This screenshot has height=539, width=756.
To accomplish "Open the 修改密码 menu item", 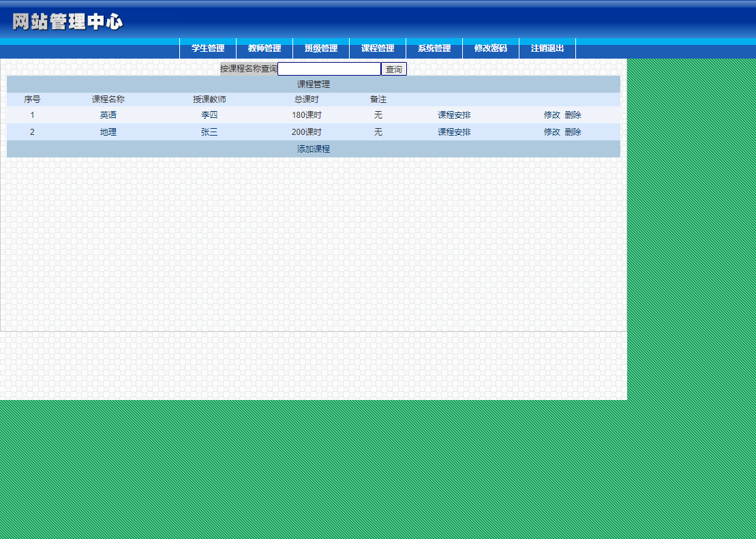I will coord(491,48).
